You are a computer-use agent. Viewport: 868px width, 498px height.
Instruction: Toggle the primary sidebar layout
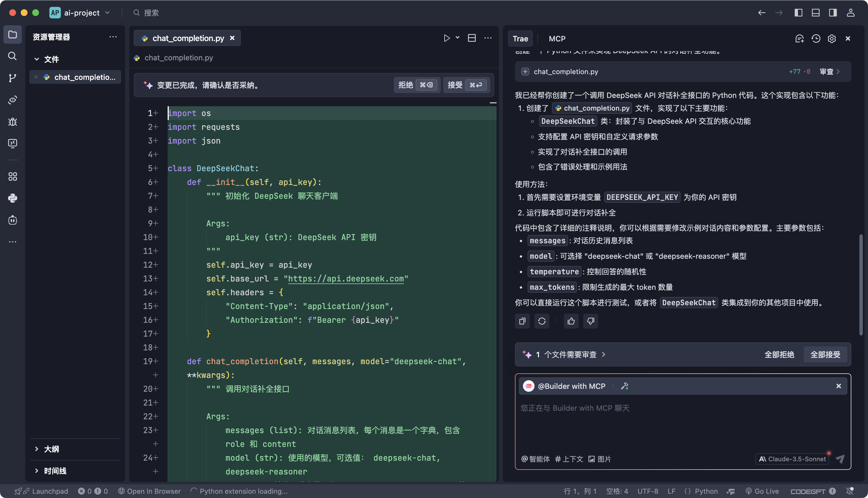click(x=798, y=13)
